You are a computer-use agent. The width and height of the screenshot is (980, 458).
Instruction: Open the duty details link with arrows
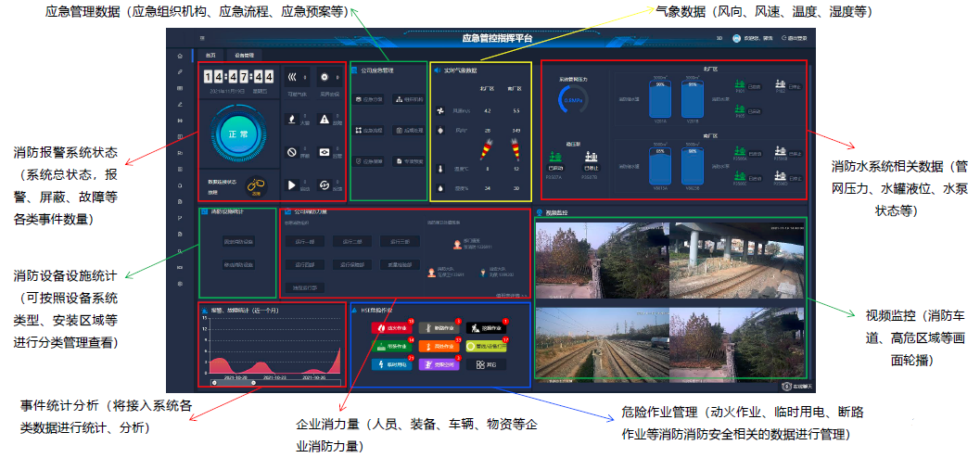coord(510,295)
